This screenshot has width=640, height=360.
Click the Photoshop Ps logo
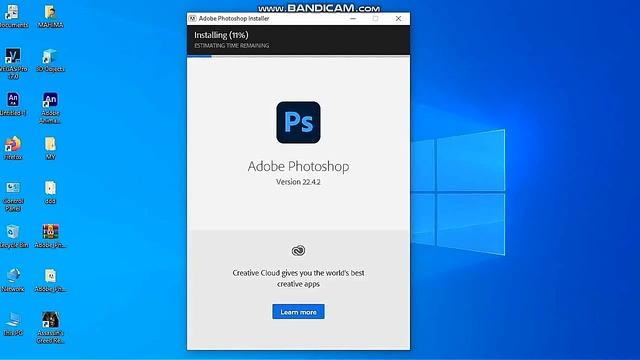298,122
